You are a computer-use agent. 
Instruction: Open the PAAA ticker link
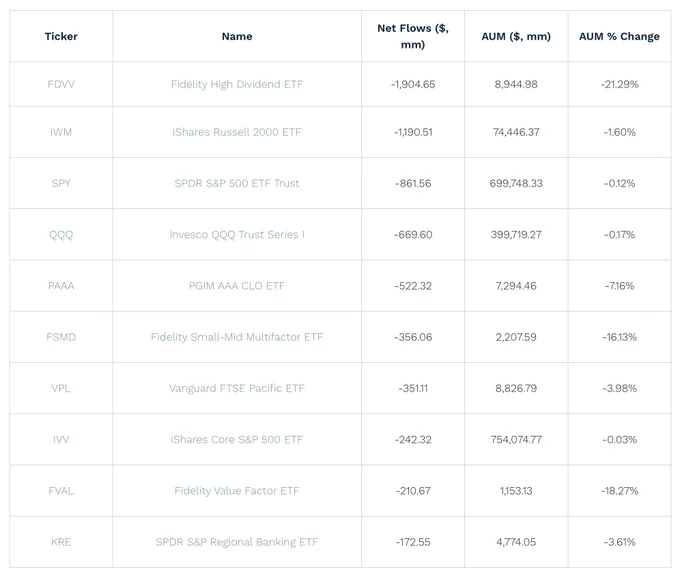coord(61,286)
